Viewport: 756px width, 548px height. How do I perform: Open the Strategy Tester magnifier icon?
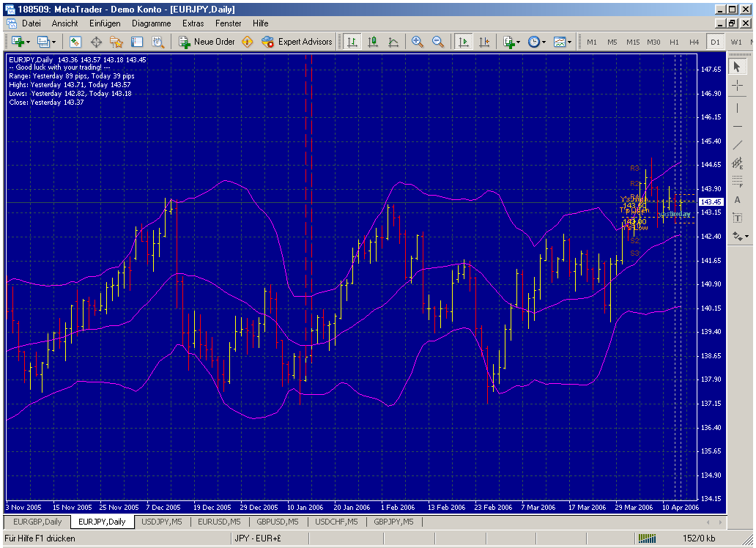click(x=157, y=42)
